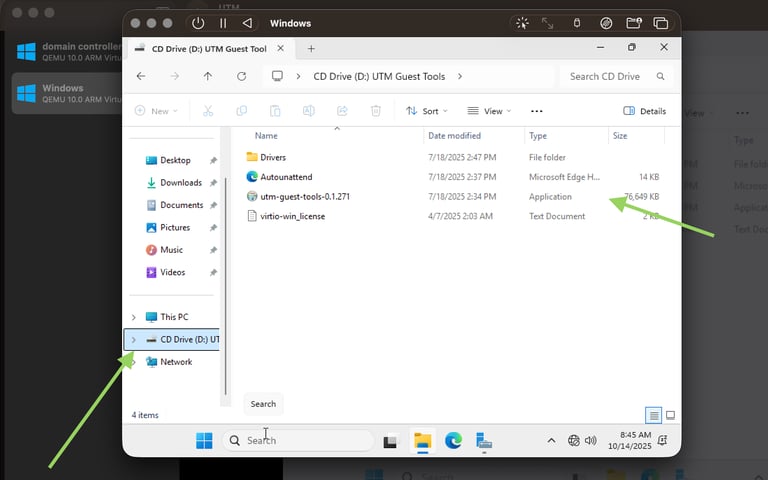Open Pictures in navigation pane
Screen dimensions: 768x480
tap(175, 227)
